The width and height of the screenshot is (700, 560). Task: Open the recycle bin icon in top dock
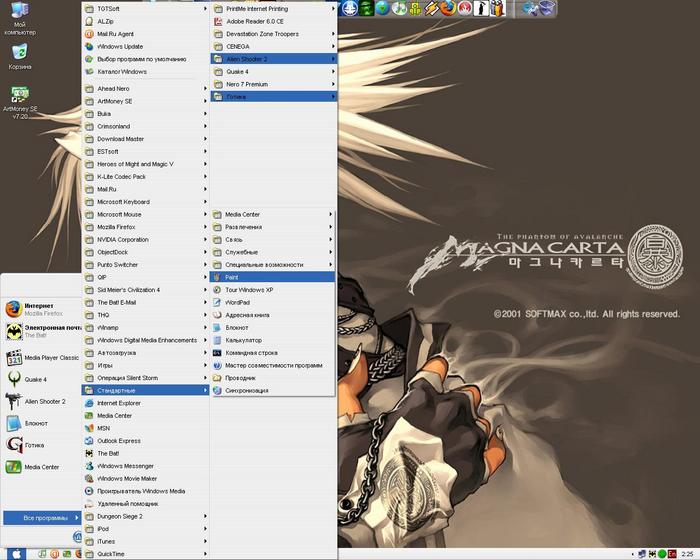pyautogui.click(x=547, y=8)
